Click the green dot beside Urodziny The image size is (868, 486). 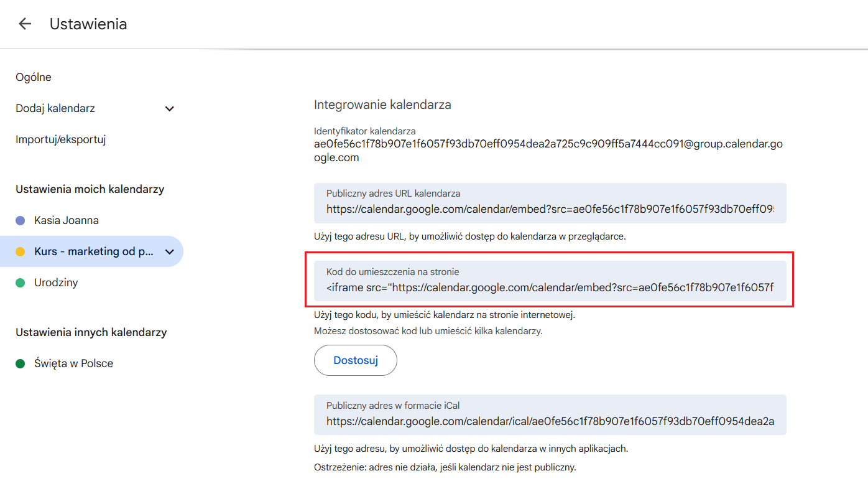click(x=20, y=283)
